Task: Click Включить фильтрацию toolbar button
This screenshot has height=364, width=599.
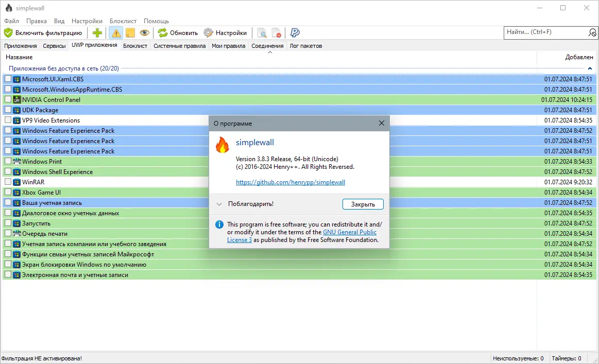Action: point(43,33)
